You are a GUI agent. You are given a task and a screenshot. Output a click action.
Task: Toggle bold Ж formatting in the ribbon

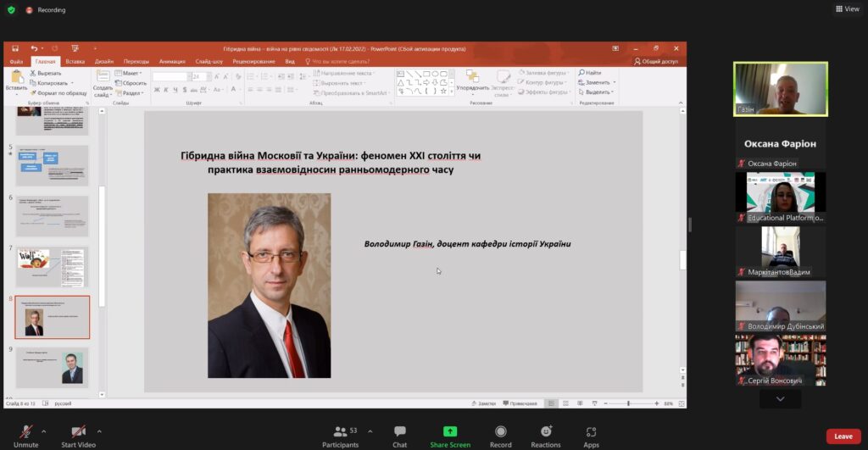[157, 89]
